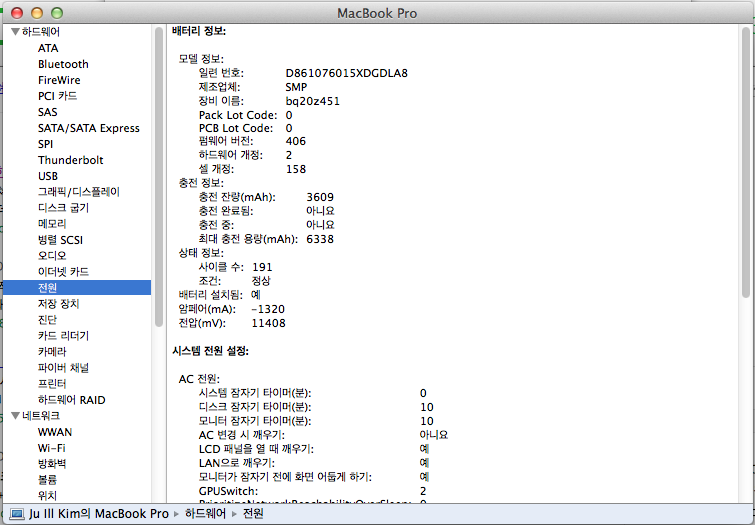The width and height of the screenshot is (755, 525).
Task: Click 하드웨어 in the bottom path bar
Action: tap(207, 513)
